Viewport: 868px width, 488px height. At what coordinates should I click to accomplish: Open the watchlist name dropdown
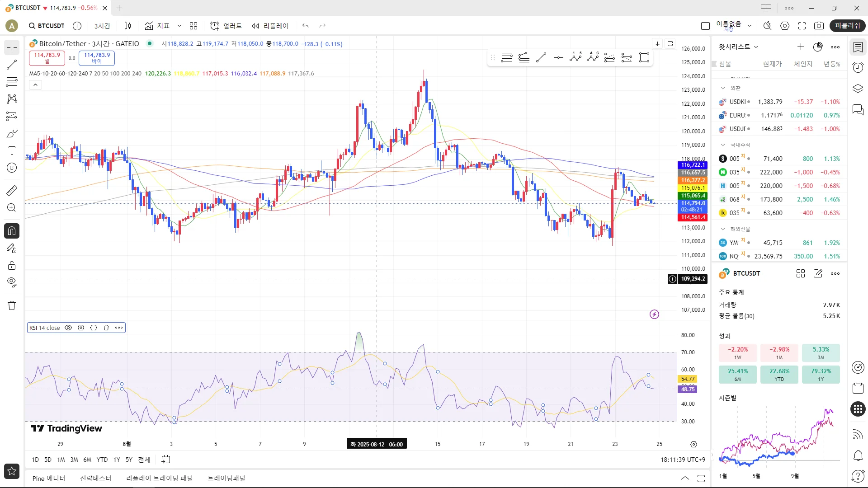[738, 47]
